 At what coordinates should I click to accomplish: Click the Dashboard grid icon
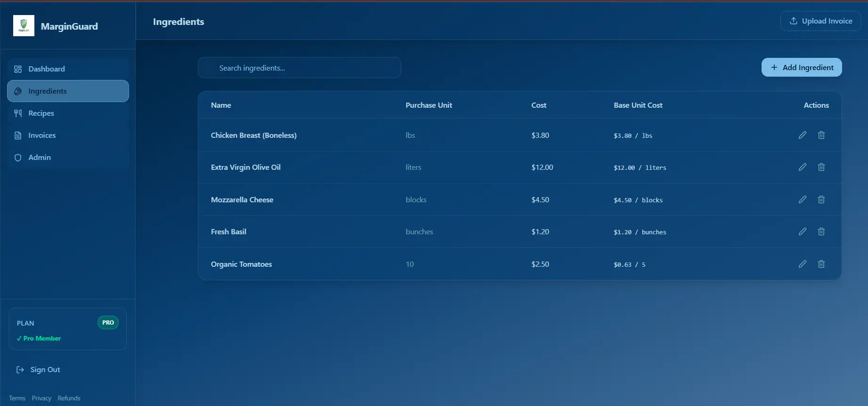pyautogui.click(x=18, y=69)
